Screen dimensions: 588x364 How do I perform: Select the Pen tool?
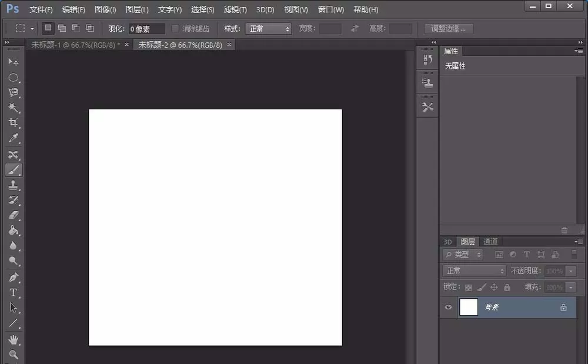click(x=14, y=278)
